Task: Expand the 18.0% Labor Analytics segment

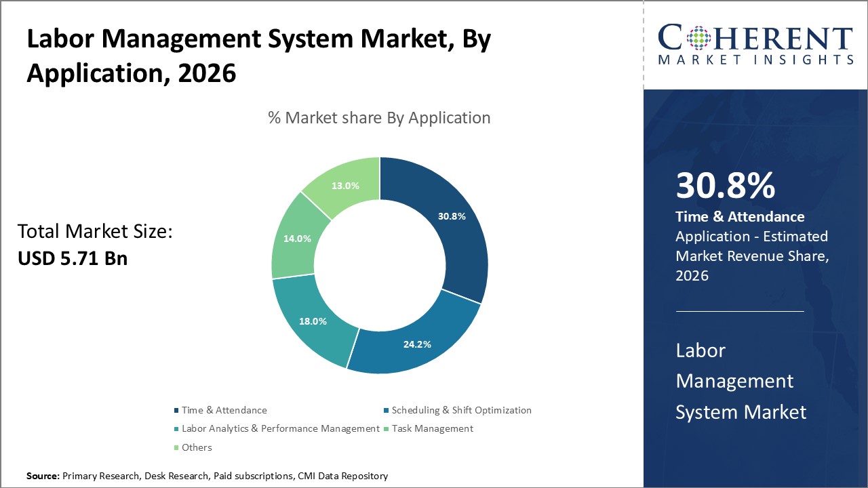Action: [x=312, y=322]
